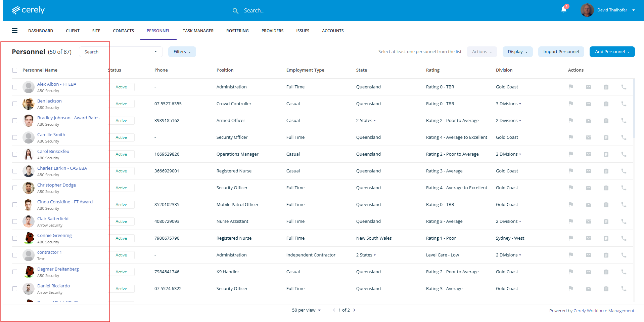Click the search magnifier icon in header
Screen dimensions: 644x322
(x=235, y=11)
